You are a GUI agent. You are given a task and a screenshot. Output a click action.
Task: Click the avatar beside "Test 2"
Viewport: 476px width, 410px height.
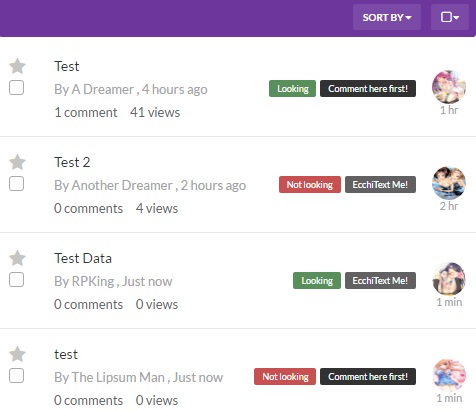pos(449,183)
